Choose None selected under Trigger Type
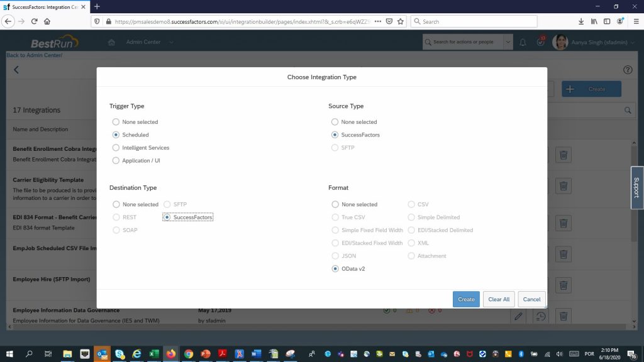Image resolution: width=644 pixels, height=362 pixels. [x=116, y=122]
